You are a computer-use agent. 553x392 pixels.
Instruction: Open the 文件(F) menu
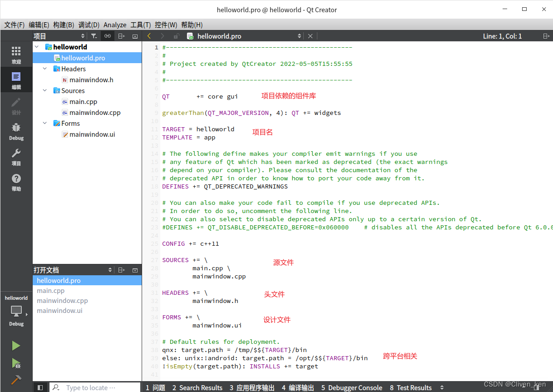click(15, 25)
